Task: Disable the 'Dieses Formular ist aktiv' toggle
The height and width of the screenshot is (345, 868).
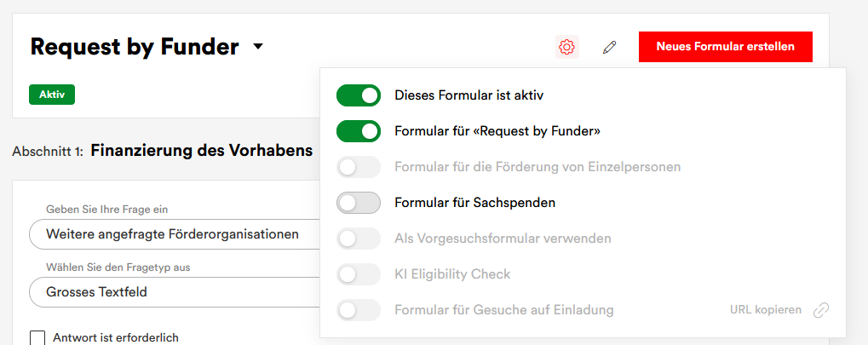Action: coord(359,95)
